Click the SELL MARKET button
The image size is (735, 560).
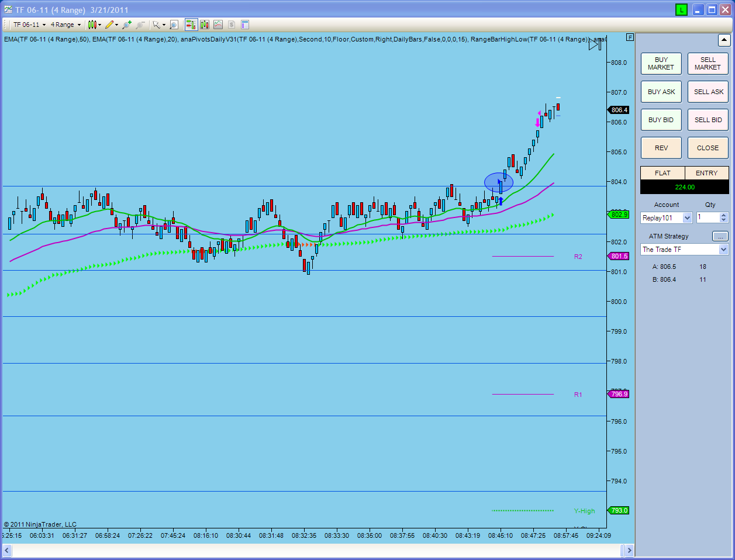[708, 64]
